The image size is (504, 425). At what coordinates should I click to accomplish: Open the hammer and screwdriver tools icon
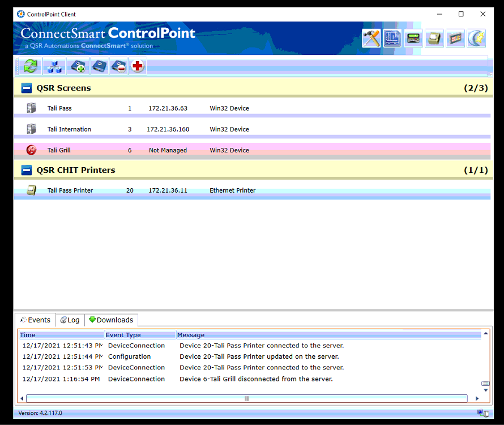pos(371,38)
